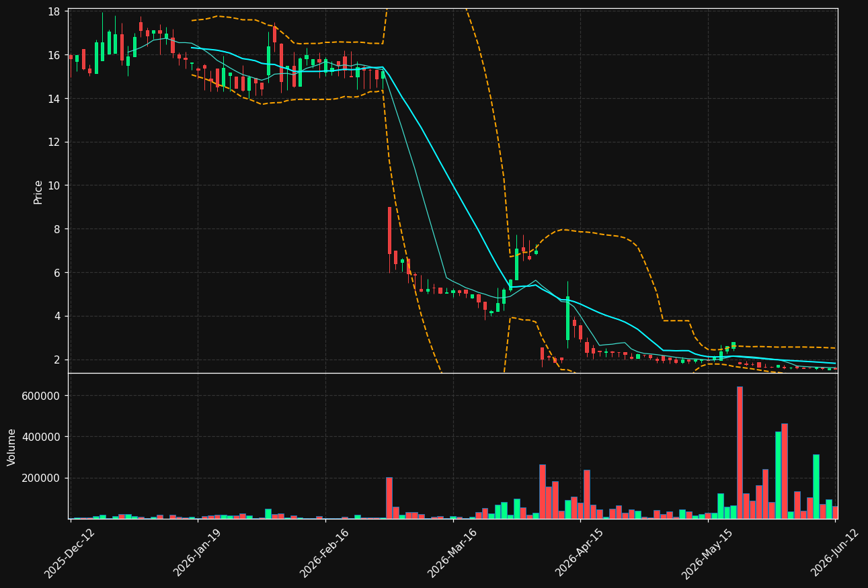This screenshot has width=868, height=588.
Task: Click the 18 price tick label
Action: pyautogui.click(x=54, y=12)
